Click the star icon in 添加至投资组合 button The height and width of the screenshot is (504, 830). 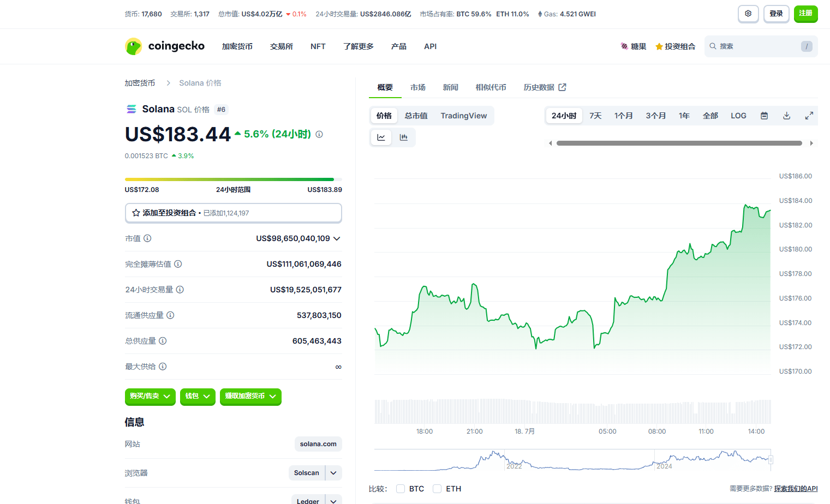(x=136, y=213)
